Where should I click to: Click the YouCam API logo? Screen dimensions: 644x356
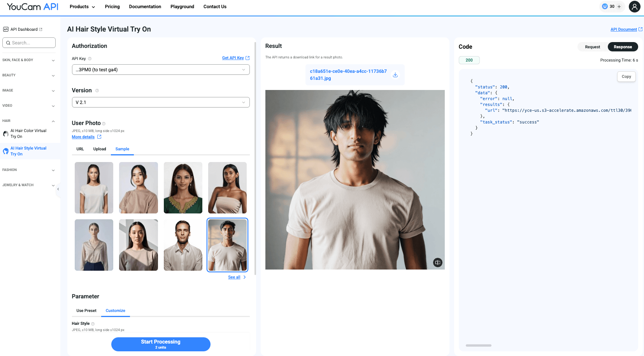pos(33,7)
